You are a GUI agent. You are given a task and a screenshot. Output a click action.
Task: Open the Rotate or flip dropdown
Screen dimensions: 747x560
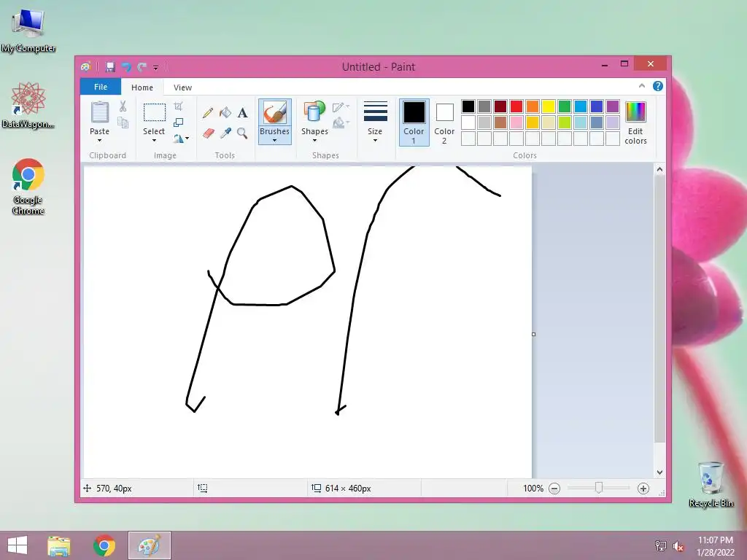(x=182, y=139)
